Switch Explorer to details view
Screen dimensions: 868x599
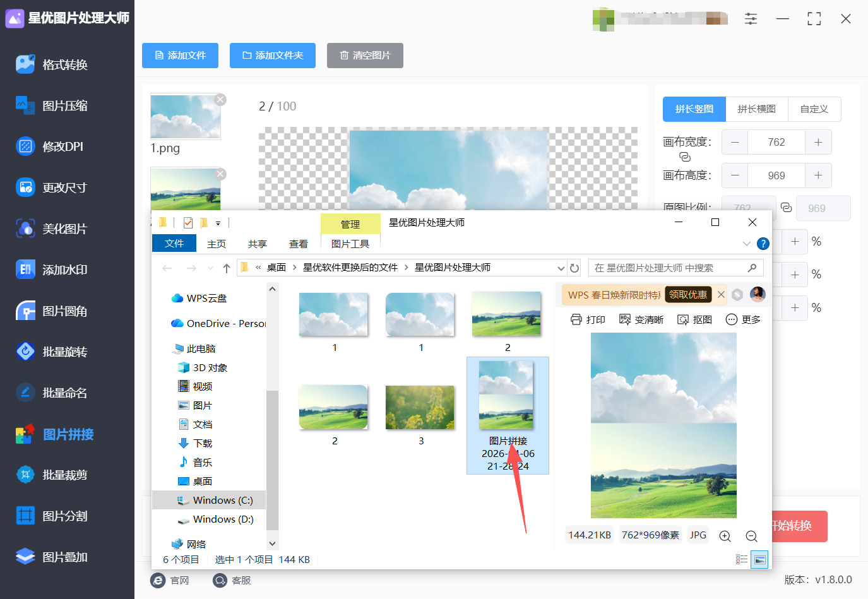(x=742, y=559)
